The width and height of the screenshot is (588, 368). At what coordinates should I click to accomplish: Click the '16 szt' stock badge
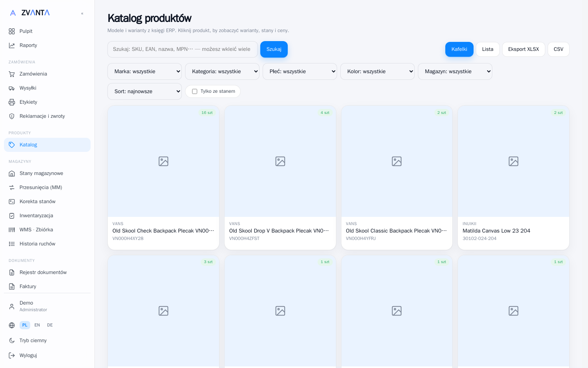[207, 113]
